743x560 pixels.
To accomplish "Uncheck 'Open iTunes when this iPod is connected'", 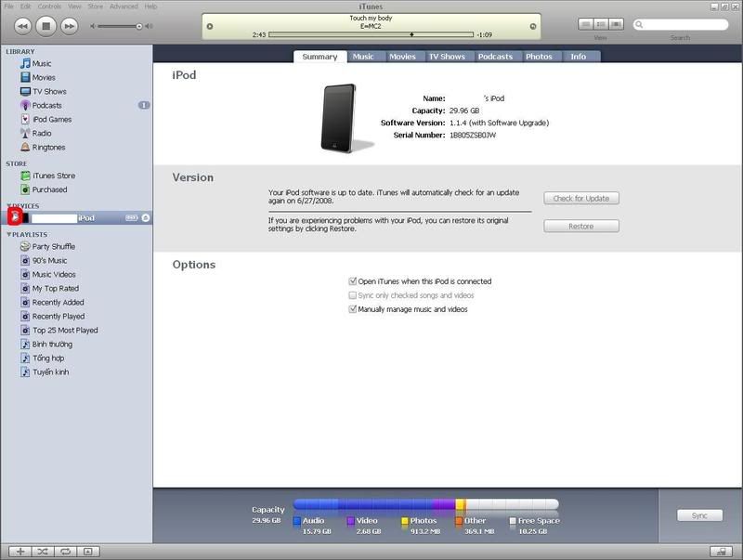I will coord(351,281).
